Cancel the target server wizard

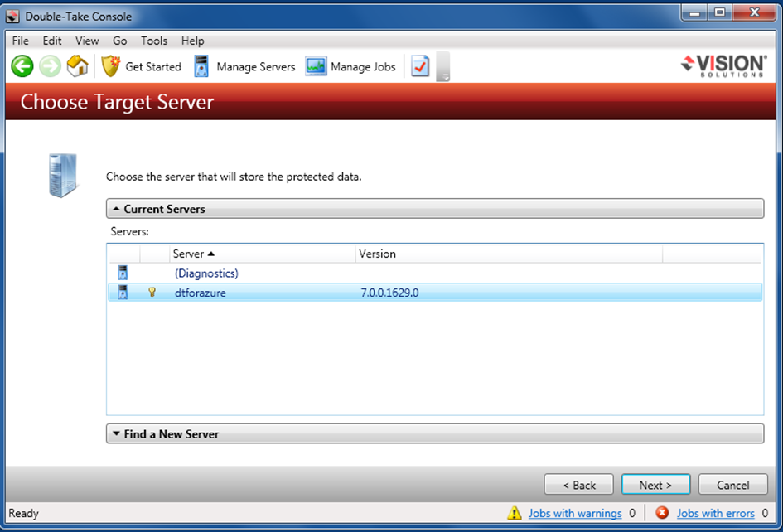[x=732, y=485]
